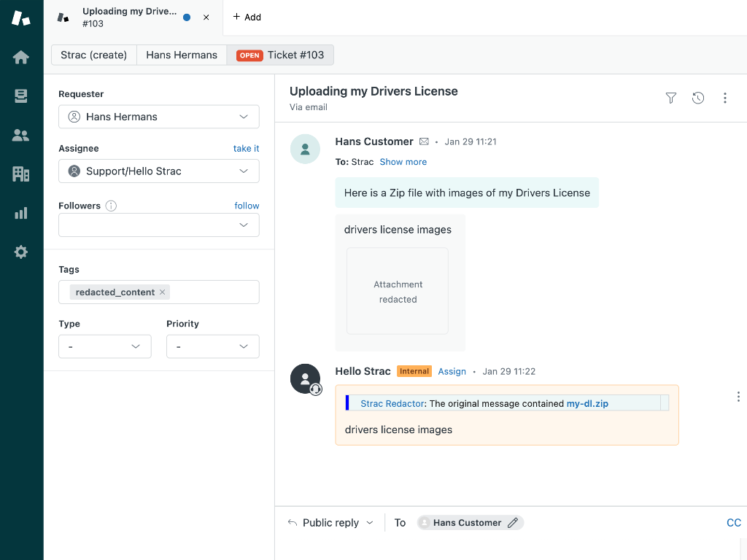Open the Views icon in sidebar

(x=21, y=96)
